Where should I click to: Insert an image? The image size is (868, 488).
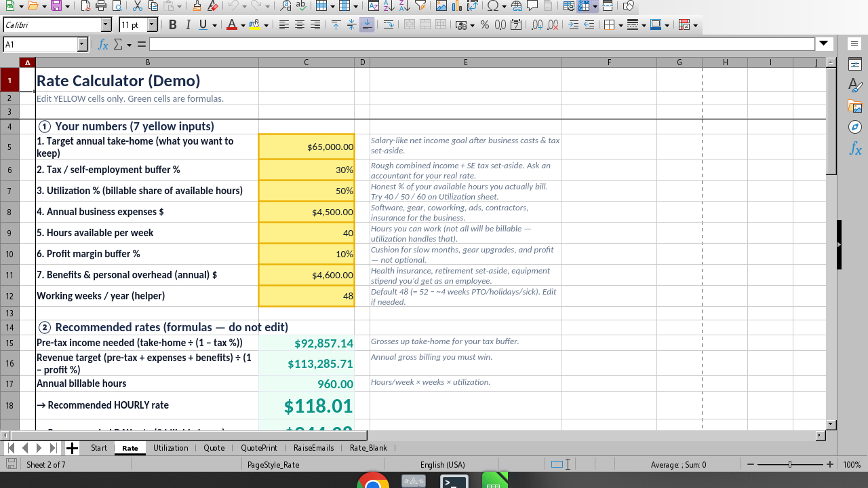[x=441, y=6]
